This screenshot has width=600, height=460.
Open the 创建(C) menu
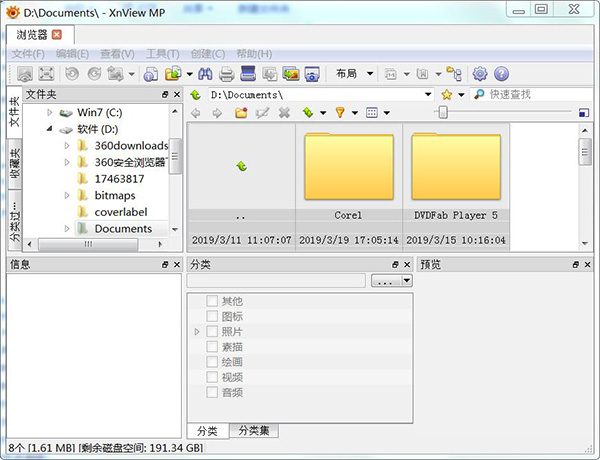tap(208, 54)
